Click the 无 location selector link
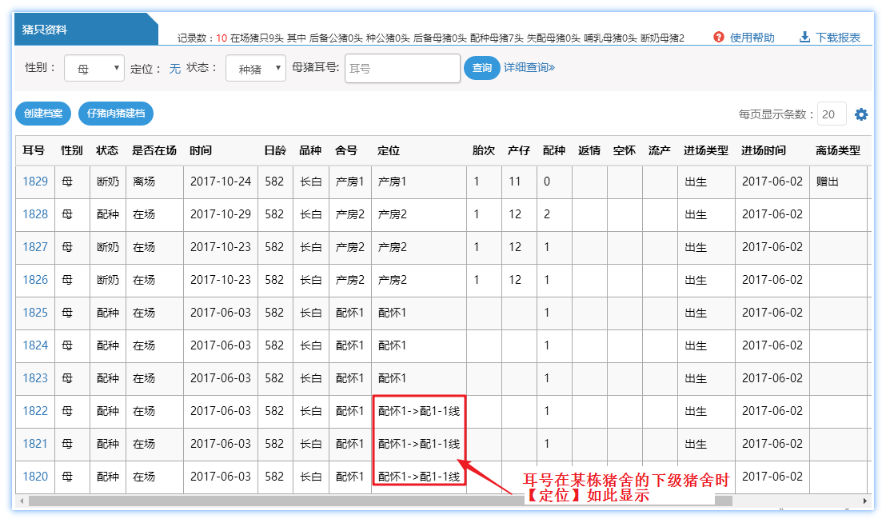The width and height of the screenshot is (886, 522). 175,68
